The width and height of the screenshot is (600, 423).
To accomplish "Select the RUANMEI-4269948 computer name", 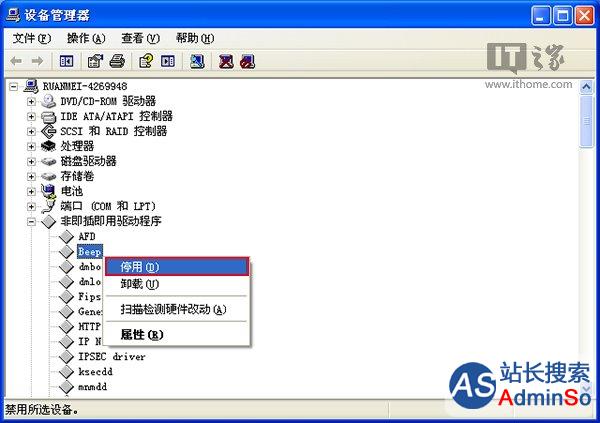I will 85,87.
